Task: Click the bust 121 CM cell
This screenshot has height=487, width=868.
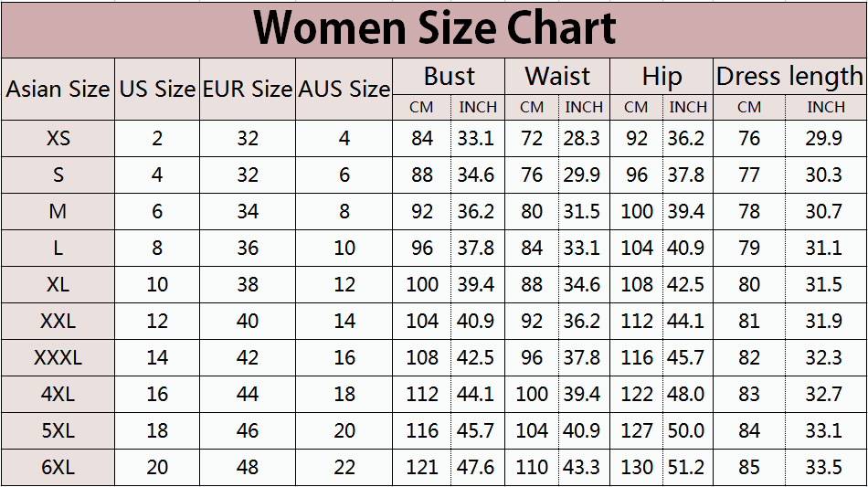Action: point(421,468)
